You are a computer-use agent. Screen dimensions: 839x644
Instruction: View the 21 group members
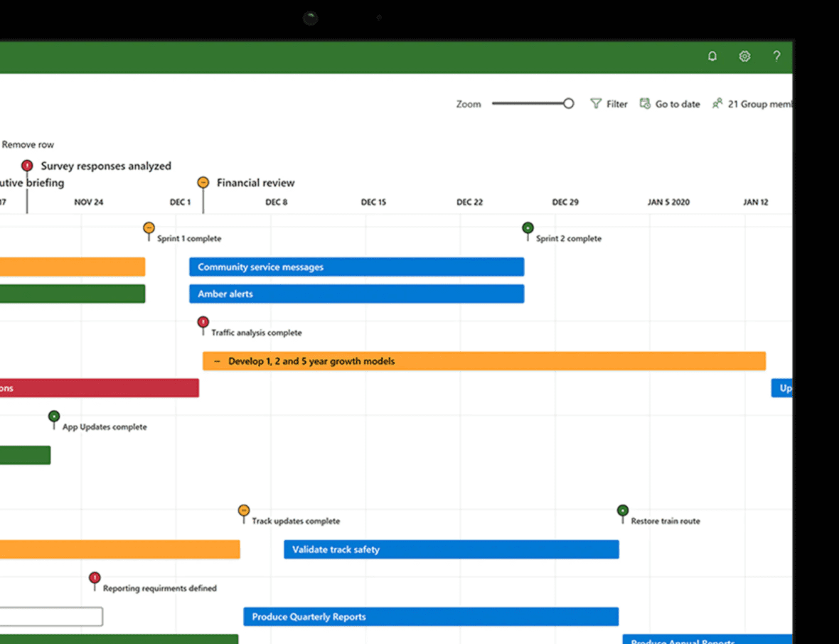751,103
